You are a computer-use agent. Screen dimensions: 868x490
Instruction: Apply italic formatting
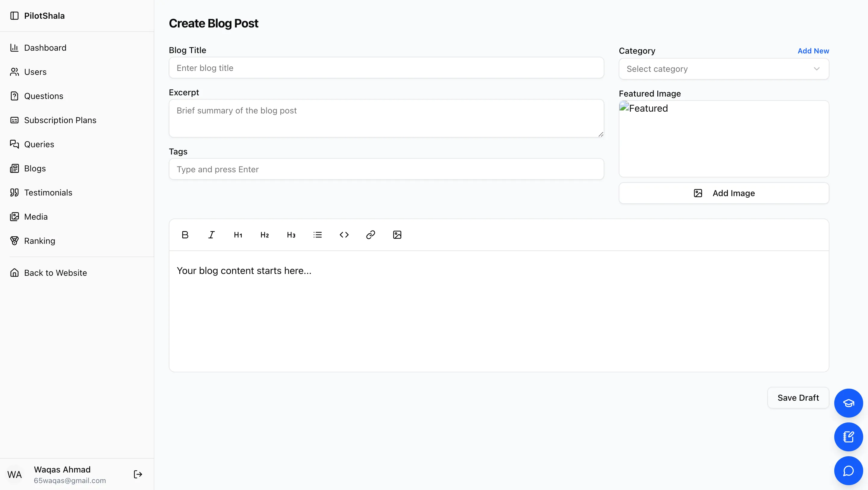pyautogui.click(x=211, y=235)
